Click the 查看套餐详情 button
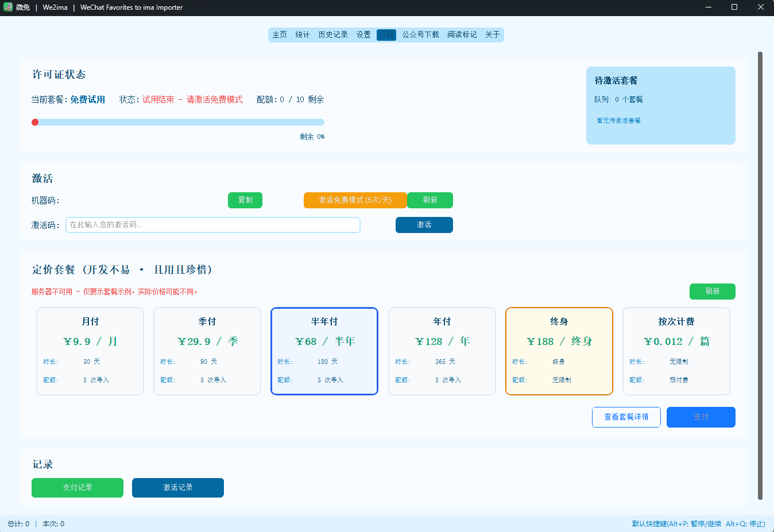The height and width of the screenshot is (532, 774). tap(626, 417)
